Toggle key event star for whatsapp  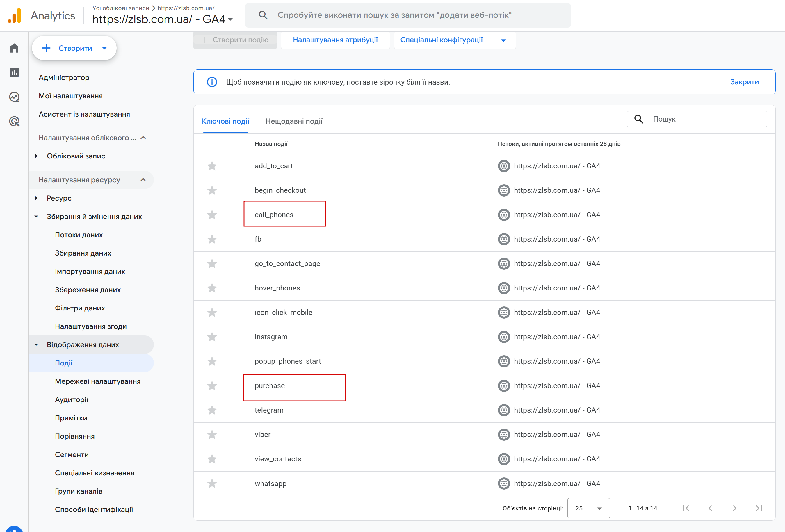click(x=212, y=483)
